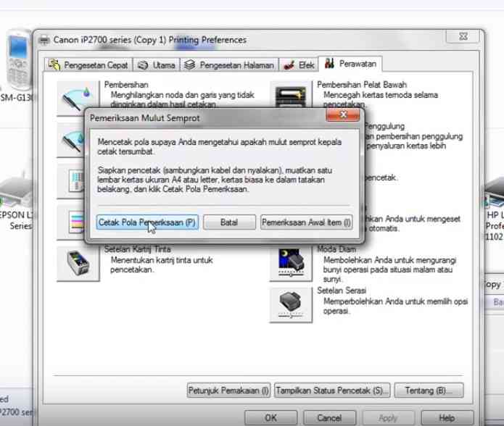This screenshot has height=426, width=504.
Task: Click Batal in nozzle check dialog
Action: (229, 222)
